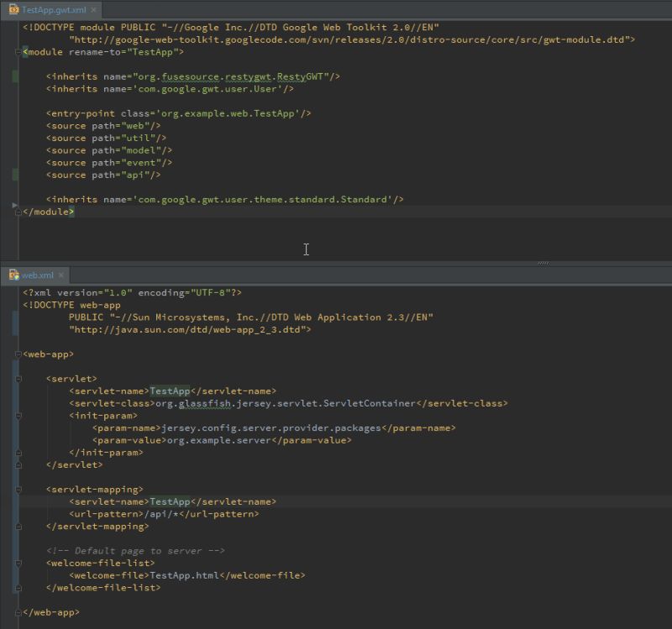
Task: Click the splitter grip between the two editors
Action: coord(543,263)
